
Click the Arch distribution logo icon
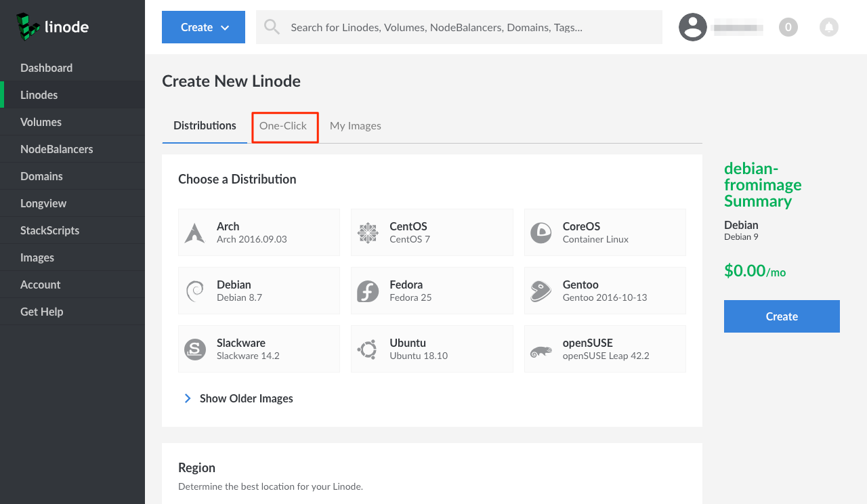tap(195, 233)
